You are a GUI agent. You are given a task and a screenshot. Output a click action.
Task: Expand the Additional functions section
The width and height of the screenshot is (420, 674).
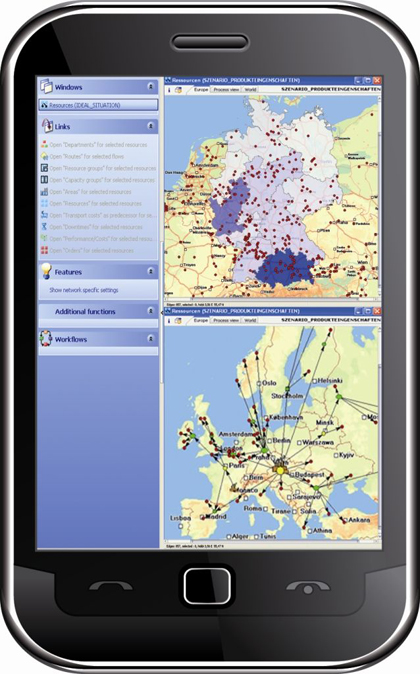coord(150,311)
